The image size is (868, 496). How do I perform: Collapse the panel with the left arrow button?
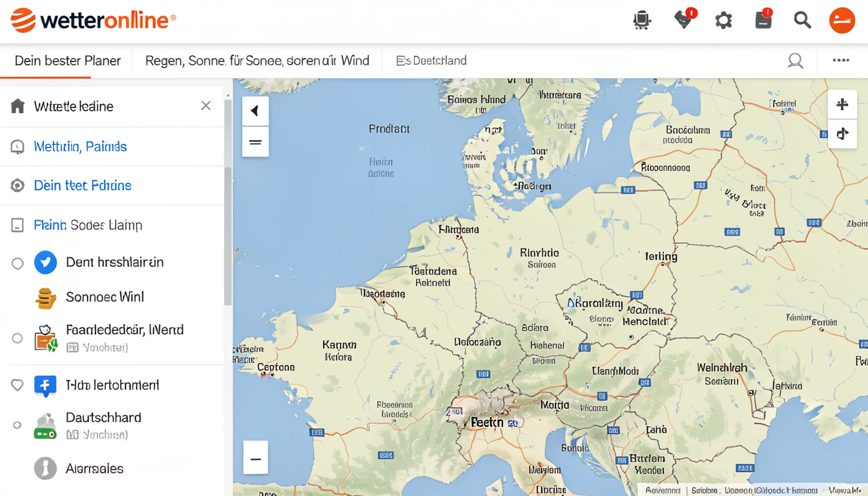(x=255, y=110)
